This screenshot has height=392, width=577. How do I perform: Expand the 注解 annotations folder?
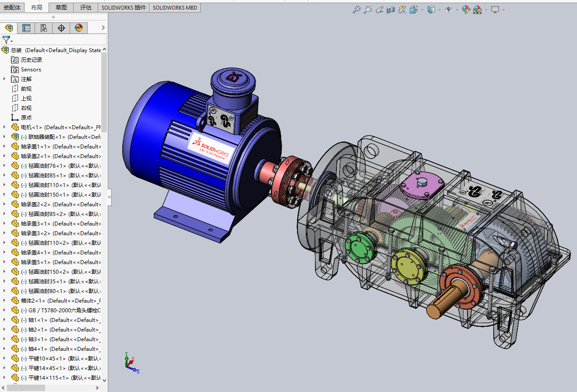4,79
